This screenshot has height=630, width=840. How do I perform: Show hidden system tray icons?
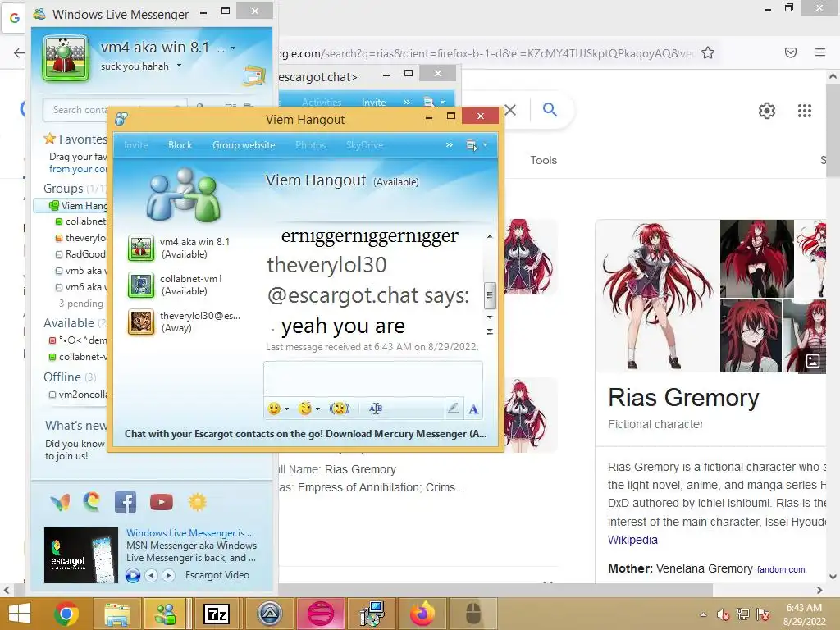coord(703,614)
